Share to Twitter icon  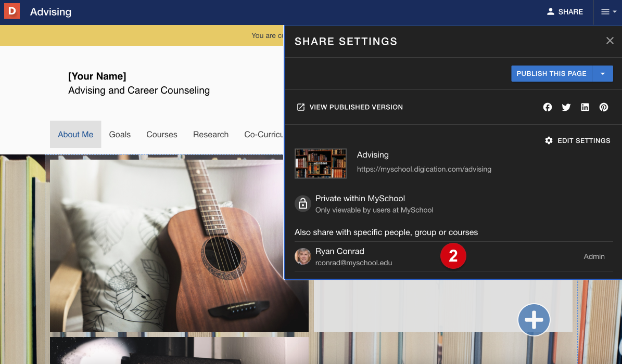[566, 107]
